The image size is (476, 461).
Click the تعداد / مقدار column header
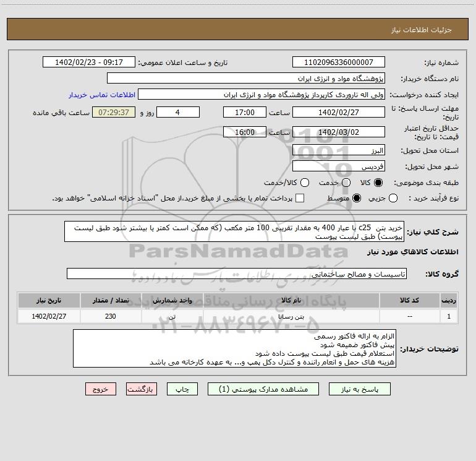point(111,300)
